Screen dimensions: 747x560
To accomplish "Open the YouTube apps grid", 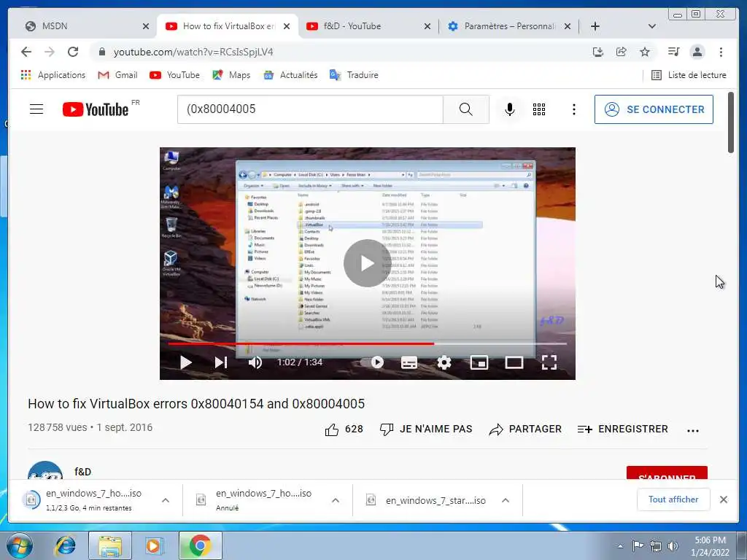I will coord(539,109).
